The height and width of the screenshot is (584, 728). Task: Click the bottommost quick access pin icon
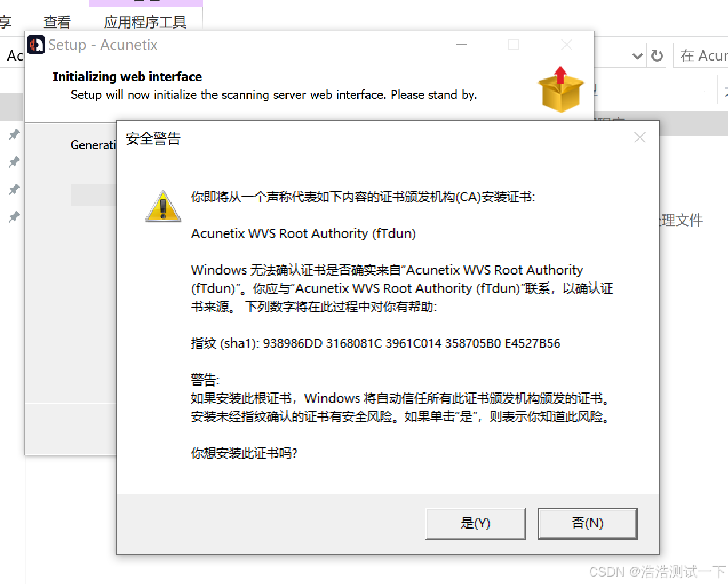coord(14,217)
